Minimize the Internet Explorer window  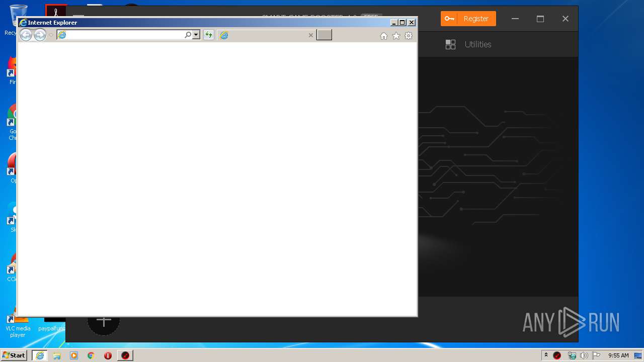tap(394, 23)
